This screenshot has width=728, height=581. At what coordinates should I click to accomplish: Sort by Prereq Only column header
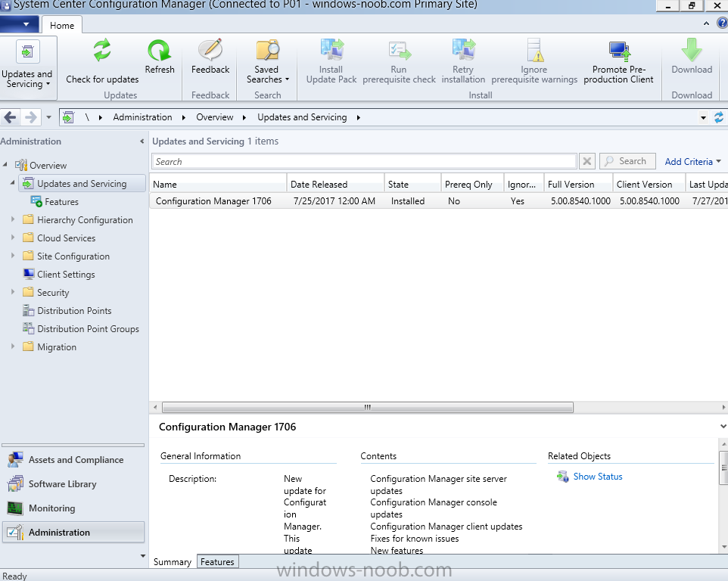point(473,185)
